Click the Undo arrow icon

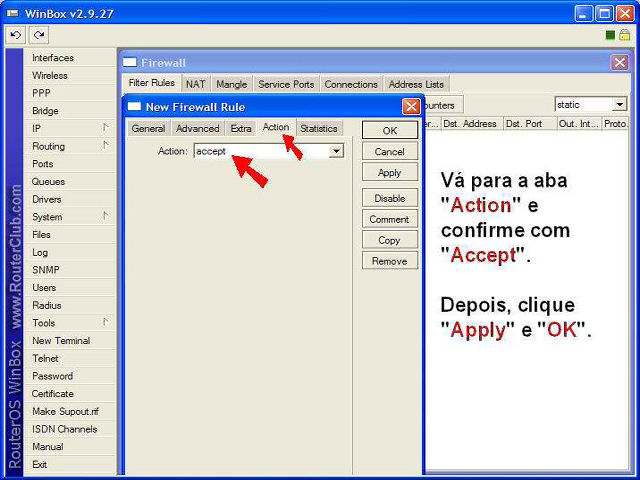click(16, 35)
